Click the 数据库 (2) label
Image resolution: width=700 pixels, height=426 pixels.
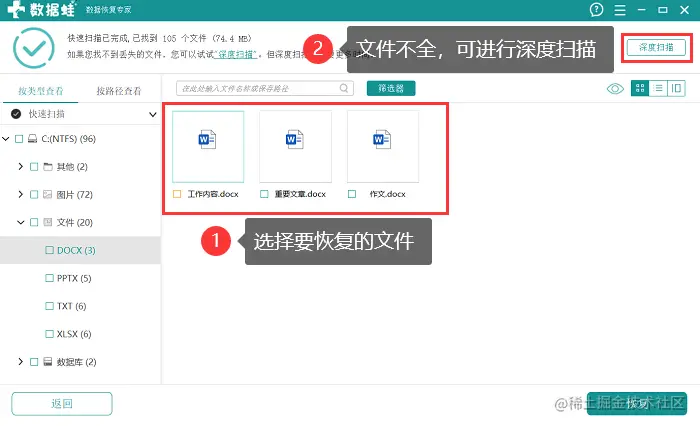pyautogui.click(x=76, y=362)
